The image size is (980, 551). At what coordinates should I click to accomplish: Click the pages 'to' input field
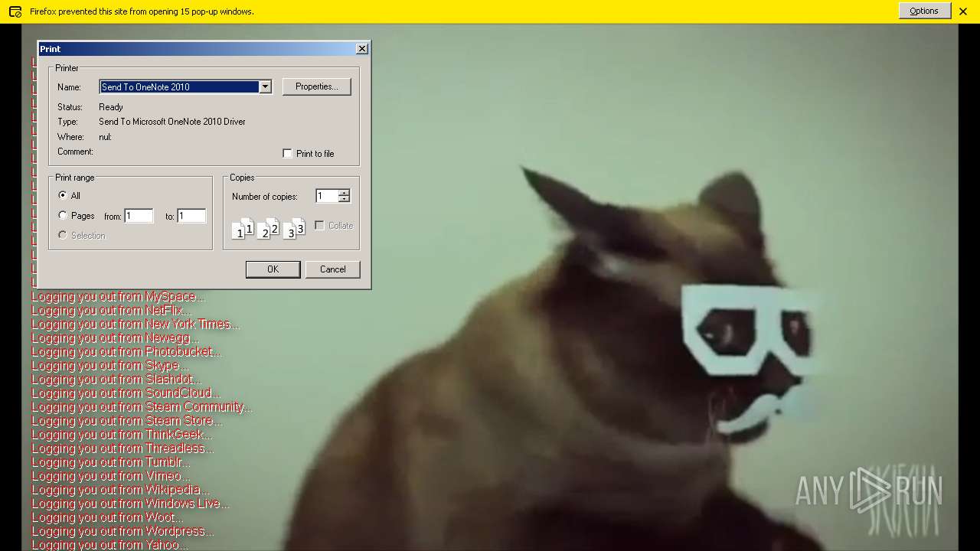(x=191, y=216)
